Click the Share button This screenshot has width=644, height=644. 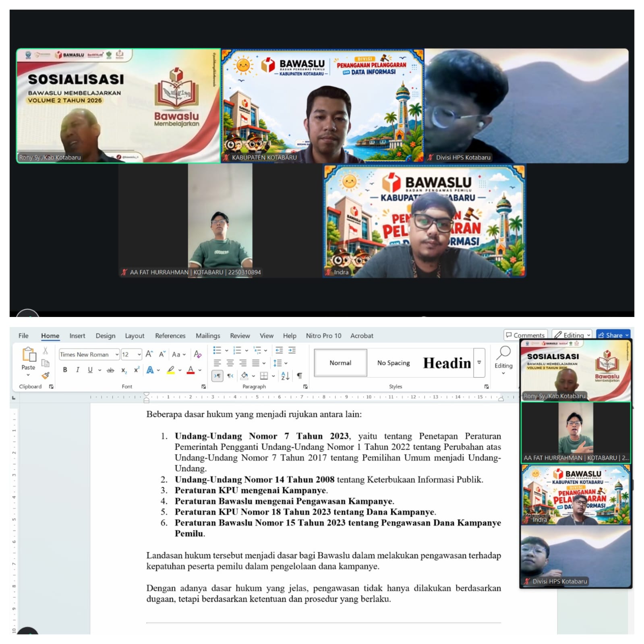pyautogui.click(x=613, y=335)
